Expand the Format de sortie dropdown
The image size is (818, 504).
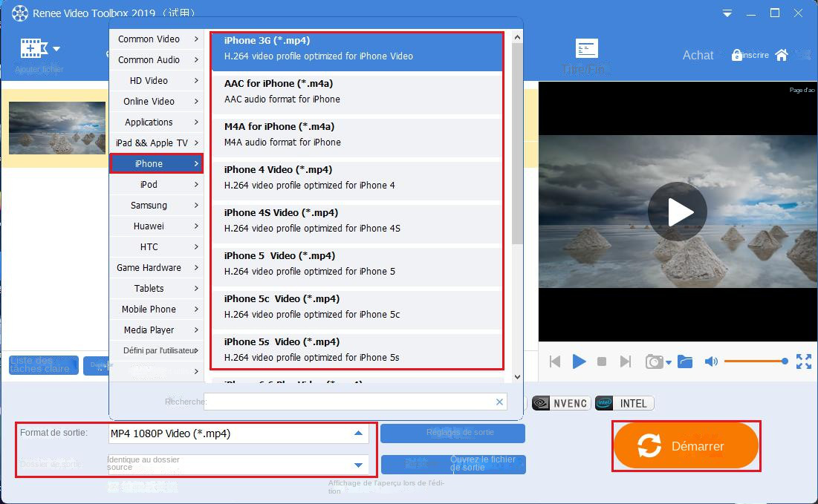pos(358,433)
